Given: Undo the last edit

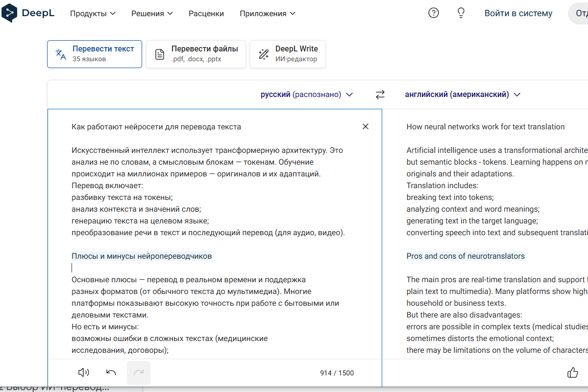Looking at the screenshot, I should (111, 373).
